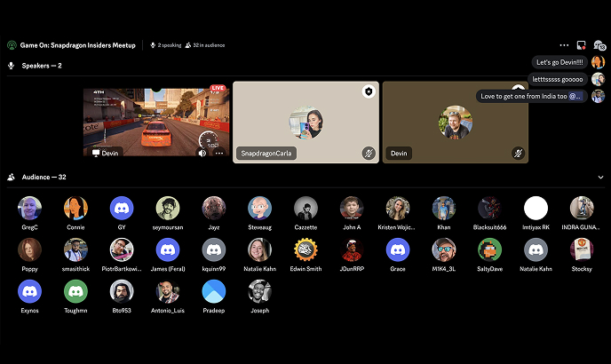Open kquinn99's gray Discord avatar
Image resolution: width=611 pixels, height=364 pixels.
click(213, 249)
